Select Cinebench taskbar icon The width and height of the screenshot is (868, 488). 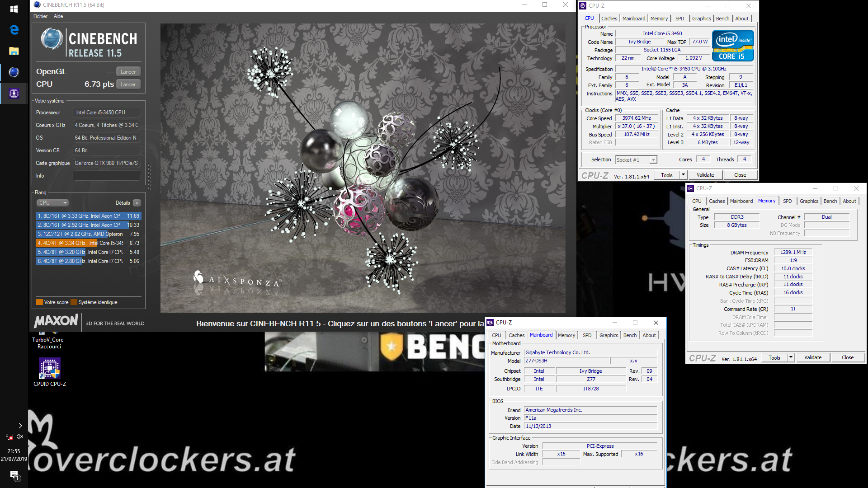14,72
